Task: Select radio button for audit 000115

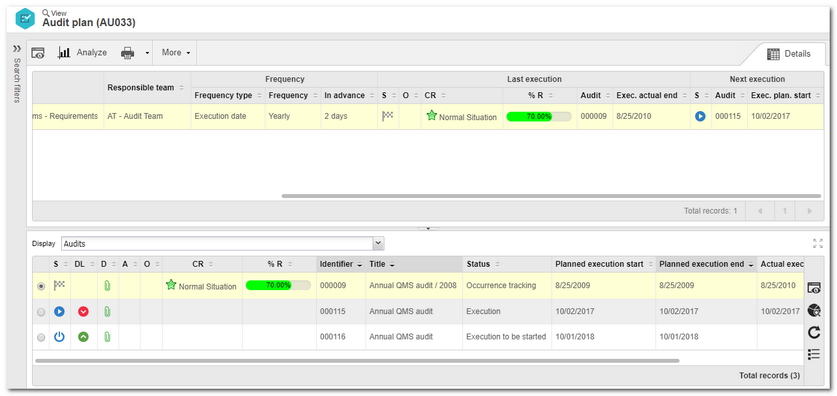Action: [x=41, y=312]
